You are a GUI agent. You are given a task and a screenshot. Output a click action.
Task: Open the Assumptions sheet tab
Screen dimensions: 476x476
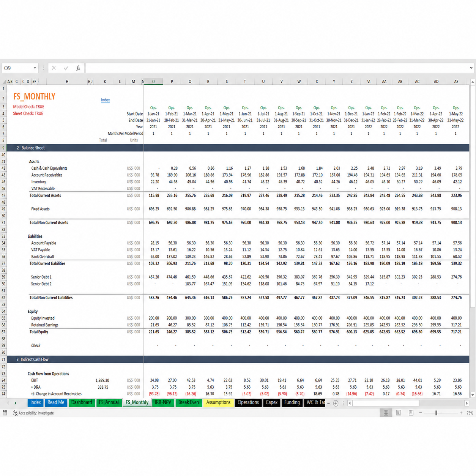[x=218, y=403]
